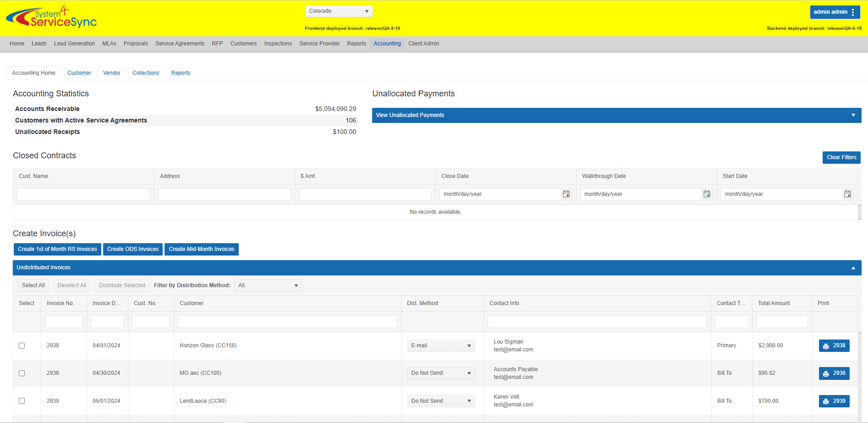This screenshot has width=868, height=423.
Task: Click Create ODS Invoices button
Action: [x=133, y=249]
